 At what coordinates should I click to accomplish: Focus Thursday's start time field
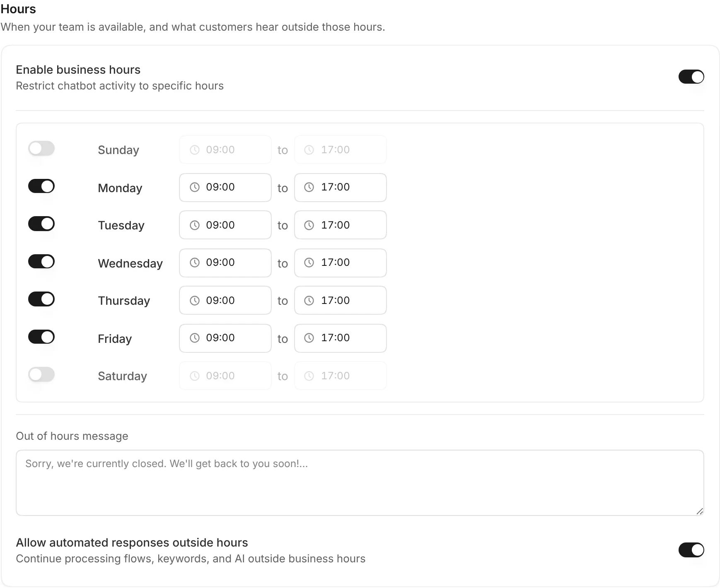click(225, 300)
